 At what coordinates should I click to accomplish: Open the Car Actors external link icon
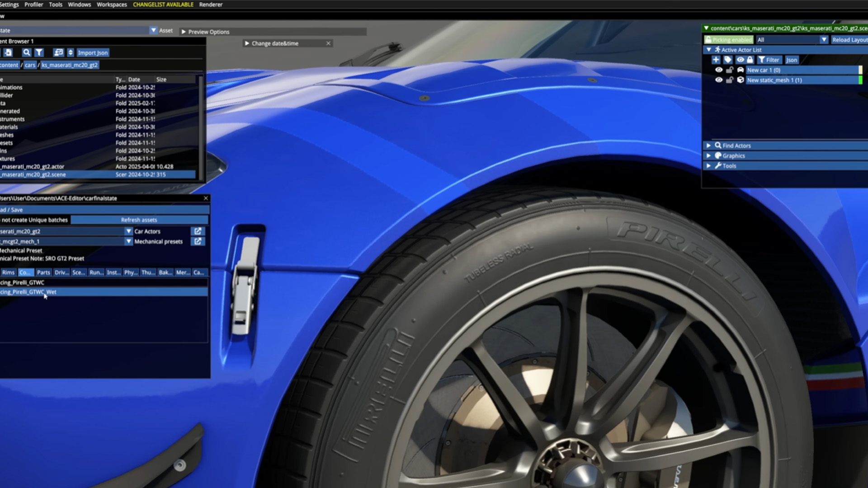coord(198,231)
